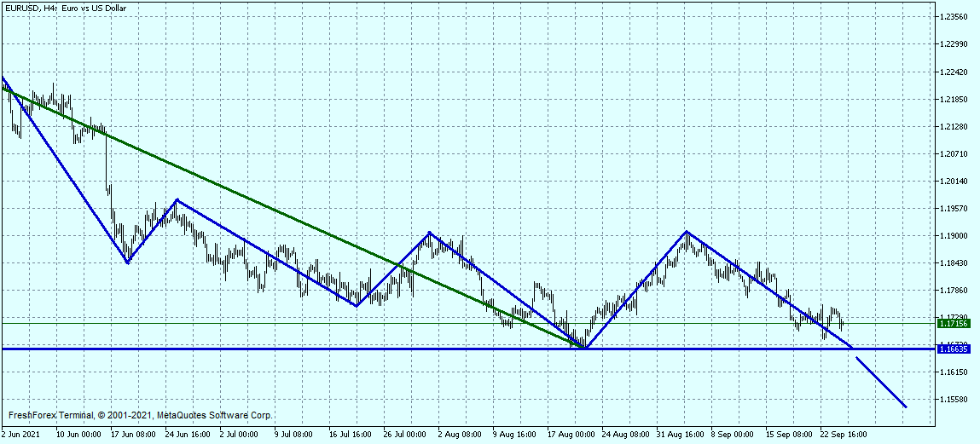The width and height of the screenshot is (980, 444).
Task: Click the green 1.17156 current price tag
Action: 953,323
